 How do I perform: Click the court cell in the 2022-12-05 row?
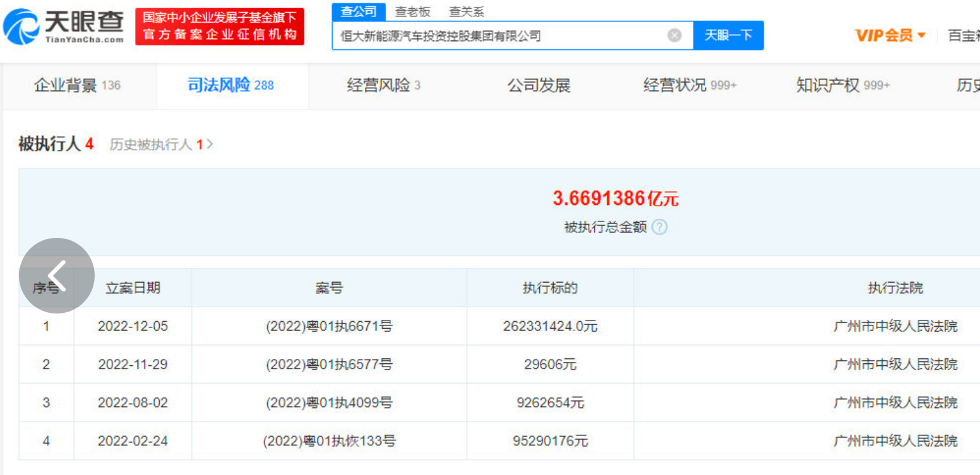(895, 327)
